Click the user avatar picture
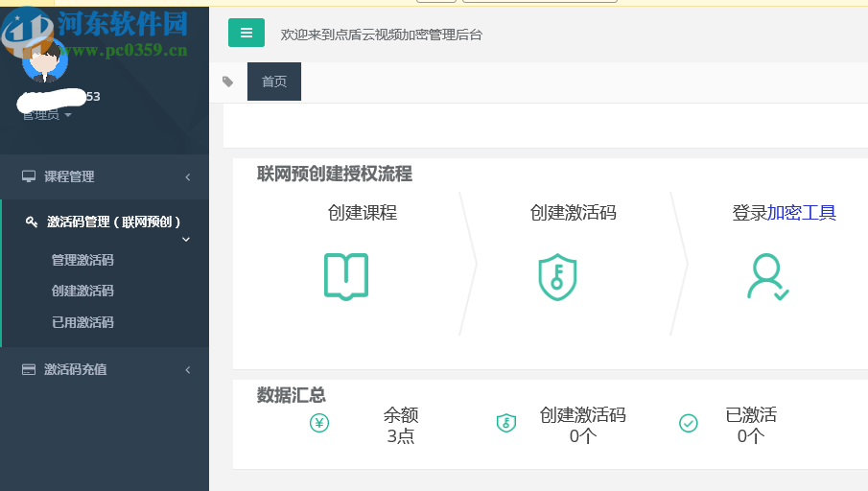The image size is (868, 491). click(x=45, y=59)
